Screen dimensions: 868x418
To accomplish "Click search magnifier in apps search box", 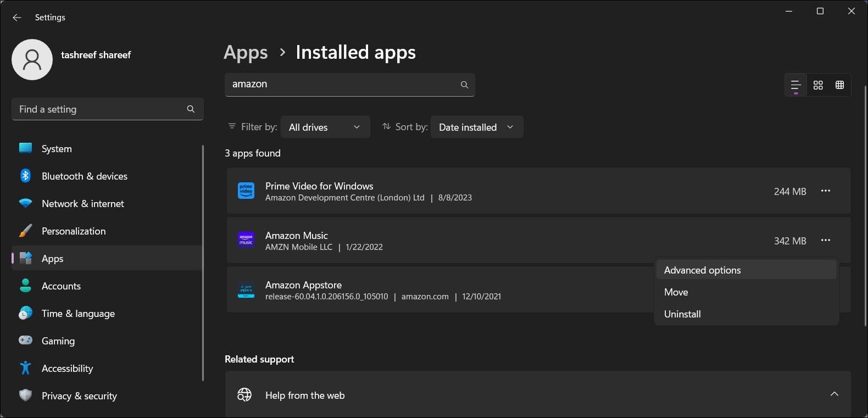I will pyautogui.click(x=464, y=85).
